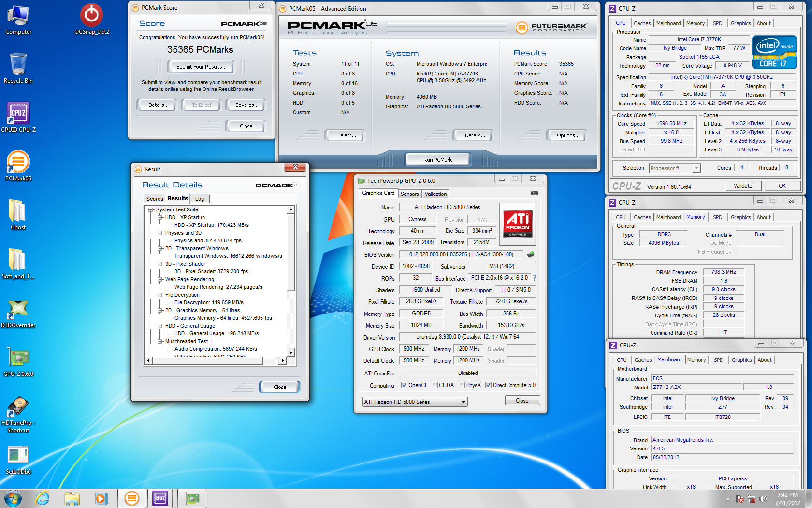The image size is (812, 508).
Task: Select Audio Compression: 5697.244 KB/s row
Action: [216, 349]
